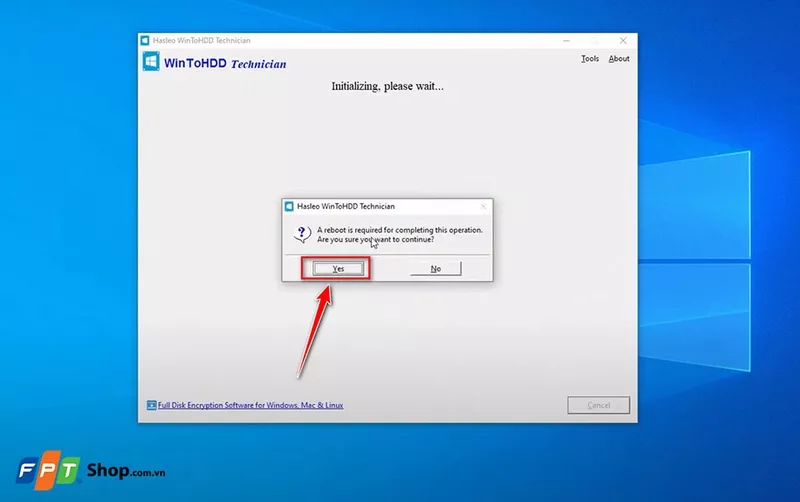Click the disk encryption icon beside link
This screenshot has height=502, width=800.
tap(152, 405)
